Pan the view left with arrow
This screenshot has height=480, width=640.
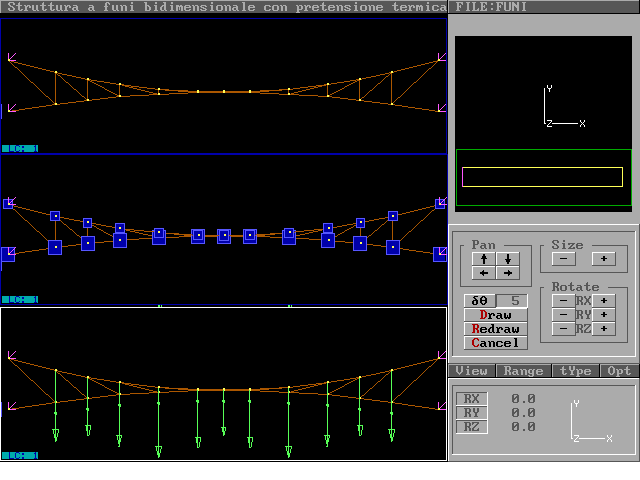click(484, 273)
